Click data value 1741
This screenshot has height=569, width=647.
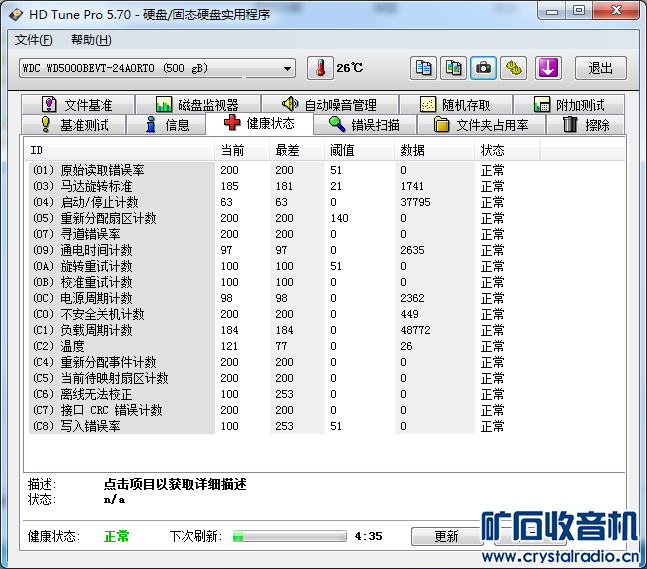(x=412, y=186)
